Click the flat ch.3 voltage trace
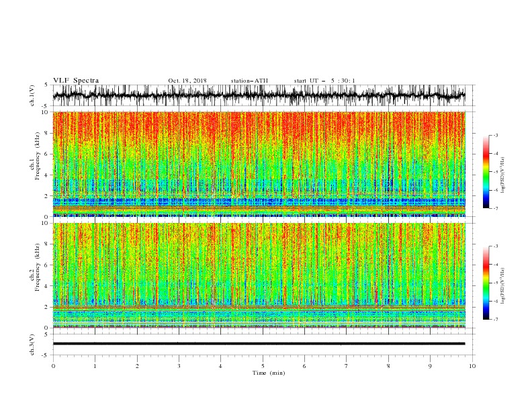The height and width of the screenshot is (411, 532). point(259,344)
